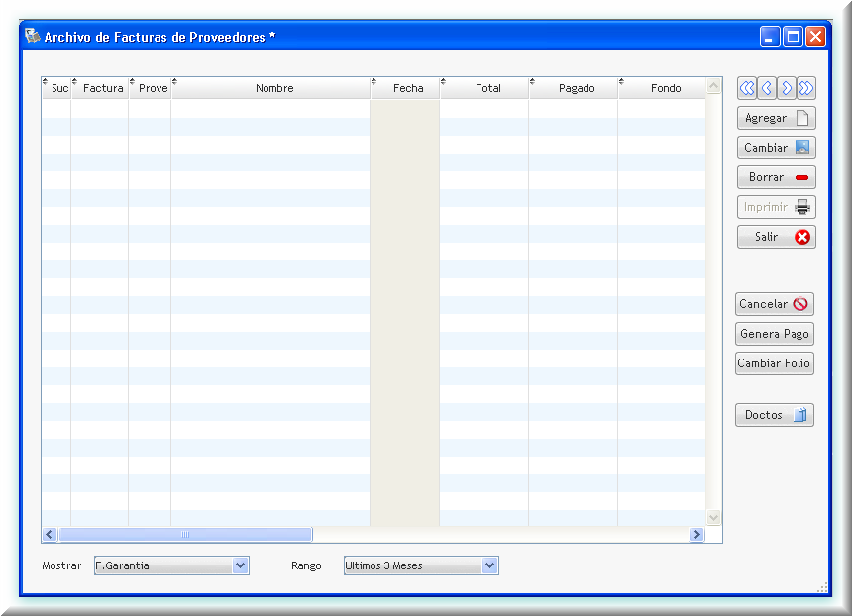
Task: Click the Imprimir printer button
Action: pyautogui.click(x=777, y=207)
